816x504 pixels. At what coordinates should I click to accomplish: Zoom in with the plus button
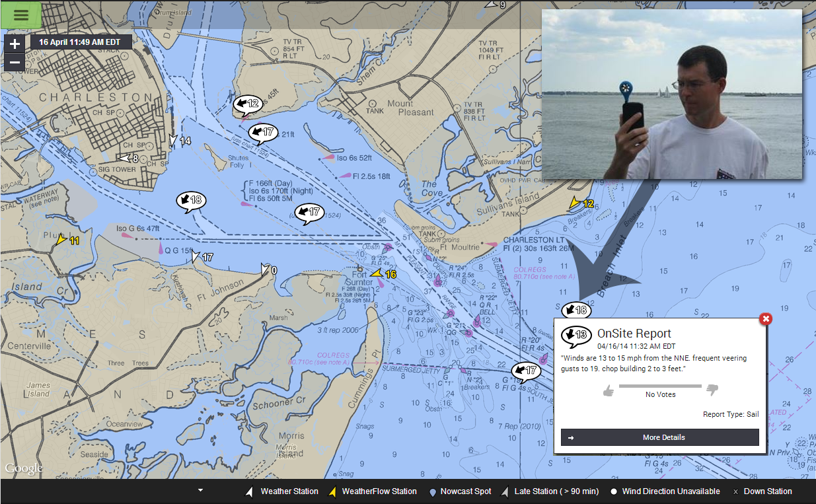click(x=15, y=45)
